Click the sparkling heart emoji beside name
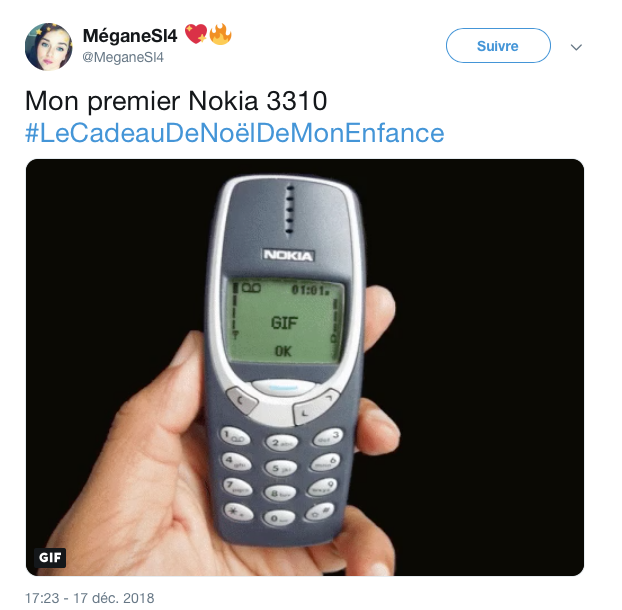 point(196,33)
